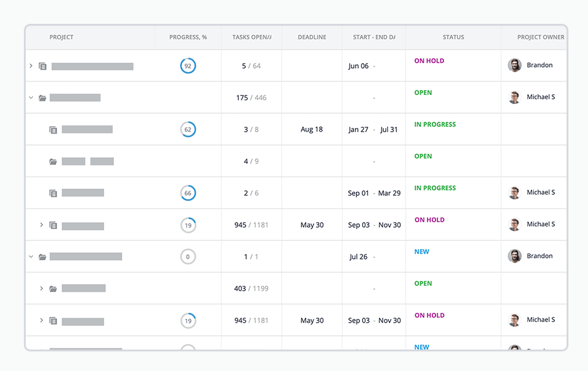The height and width of the screenshot is (371, 588).
Task: Click the 92 percent progress circle
Action: [188, 66]
